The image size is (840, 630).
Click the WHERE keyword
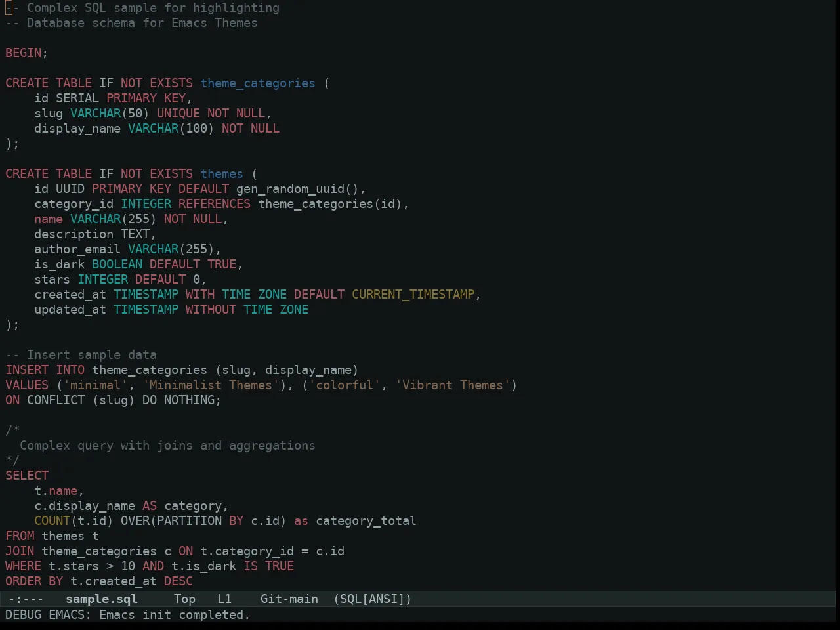coord(24,566)
